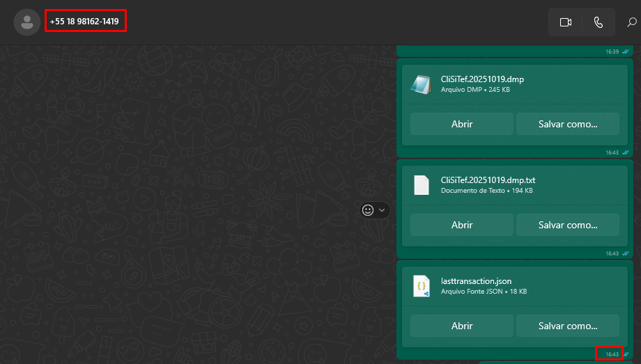Screen dimensions: 641x364
Task: Open the chat search magnifier icon
Action: click(632, 22)
